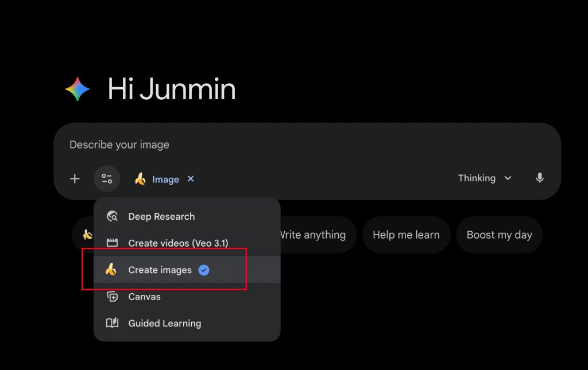Viewport: 588px width, 370px height.
Task: Select Create videos (Veo 3.1) menu entry
Action: point(178,243)
